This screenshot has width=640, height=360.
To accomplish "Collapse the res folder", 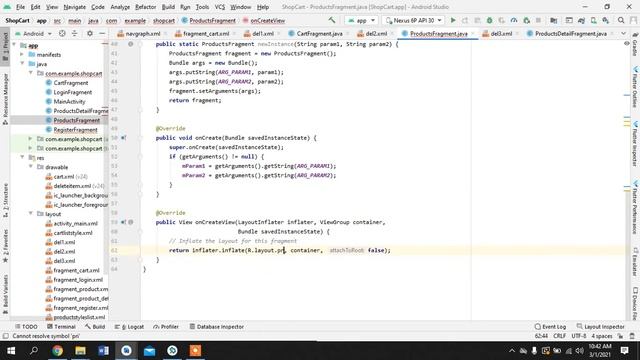I will pos(22,158).
